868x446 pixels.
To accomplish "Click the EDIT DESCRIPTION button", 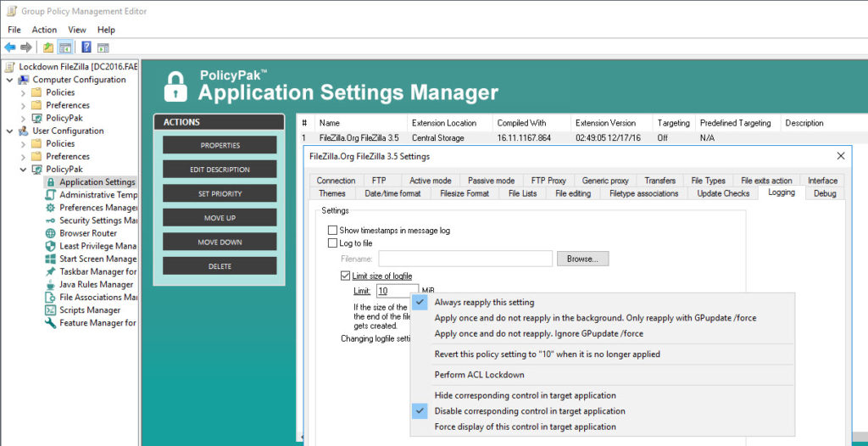I will [220, 170].
